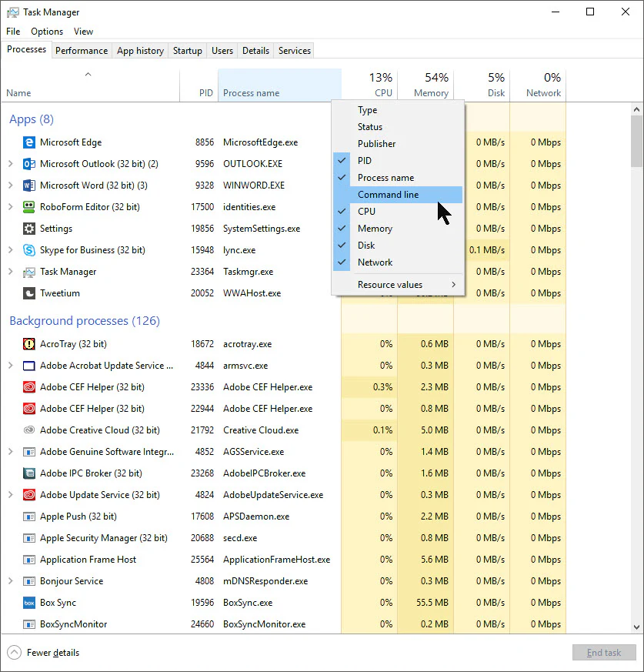Expand the Adobe Genuine Software Integrity group
This screenshot has height=672, width=644.
click(11, 452)
